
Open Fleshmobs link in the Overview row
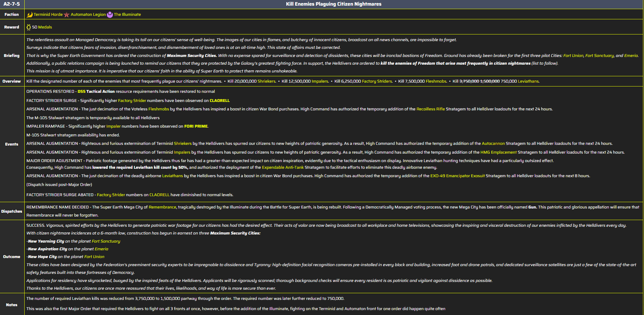pyautogui.click(x=436, y=81)
